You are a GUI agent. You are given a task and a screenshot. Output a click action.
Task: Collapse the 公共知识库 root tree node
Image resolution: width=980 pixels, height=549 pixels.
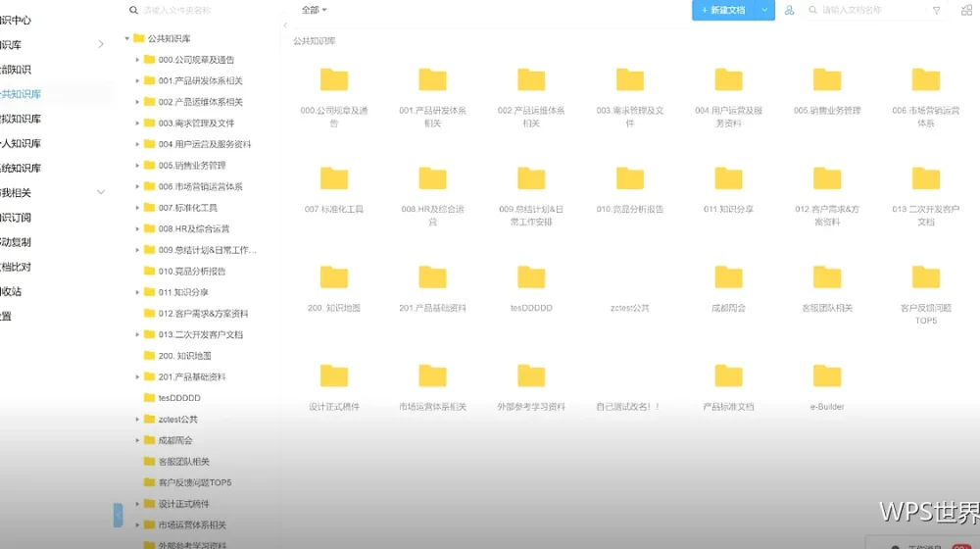tap(126, 38)
